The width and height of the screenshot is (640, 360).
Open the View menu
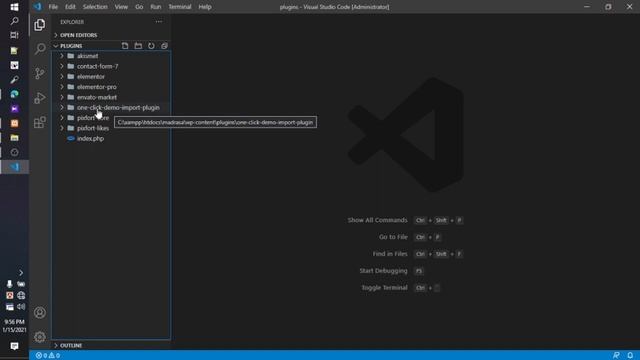(121, 7)
